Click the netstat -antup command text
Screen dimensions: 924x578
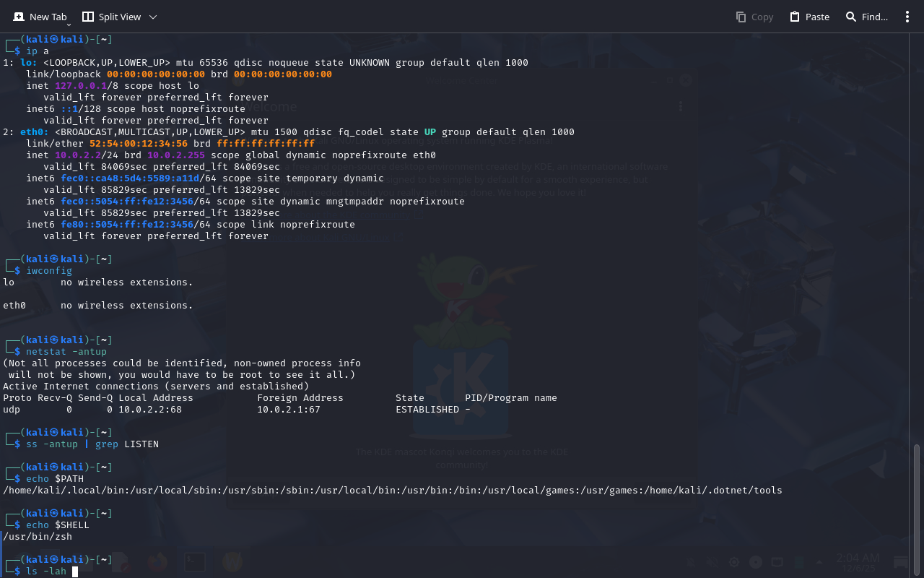click(66, 352)
